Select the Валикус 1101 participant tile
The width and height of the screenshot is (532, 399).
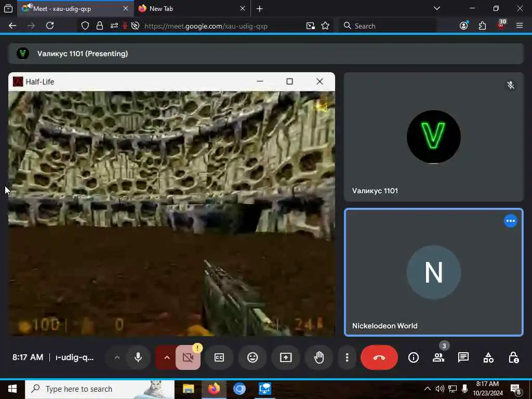click(x=434, y=137)
